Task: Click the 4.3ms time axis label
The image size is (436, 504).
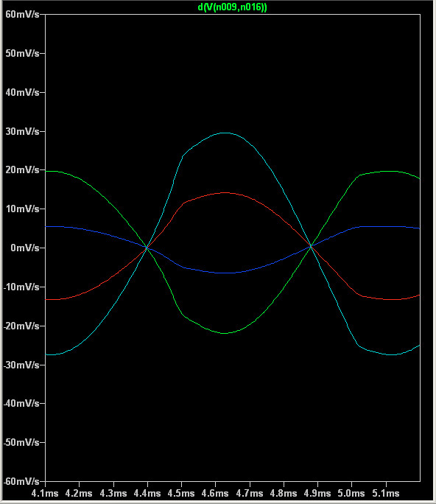Action: pos(113,494)
